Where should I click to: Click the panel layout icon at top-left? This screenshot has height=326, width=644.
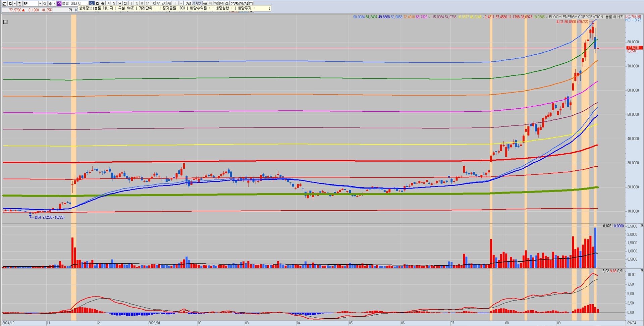[4, 4]
